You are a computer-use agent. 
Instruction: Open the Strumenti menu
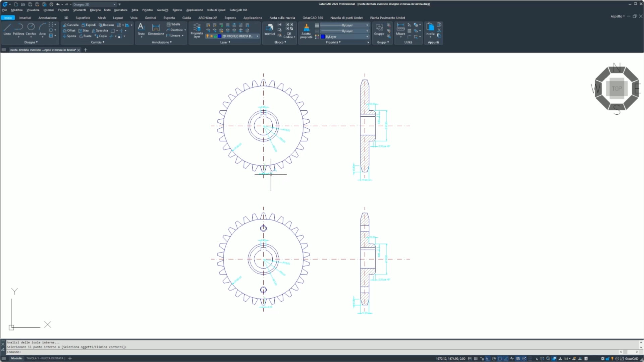(79, 10)
